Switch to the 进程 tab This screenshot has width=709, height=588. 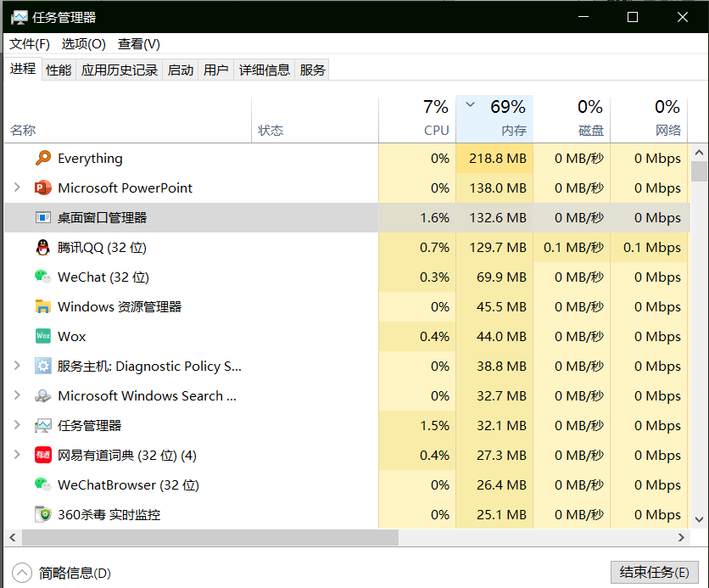23,69
